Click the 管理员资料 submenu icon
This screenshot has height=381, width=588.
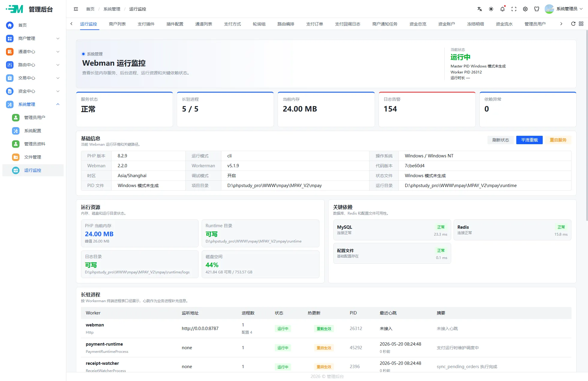tap(16, 144)
